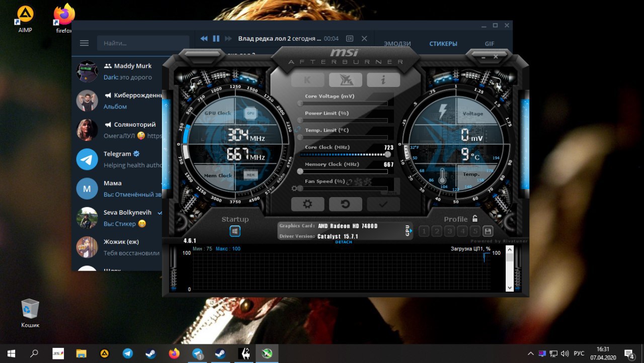Screen dimensions: 644x363
Task: Click DETACH link under driver version
Action: point(344,242)
